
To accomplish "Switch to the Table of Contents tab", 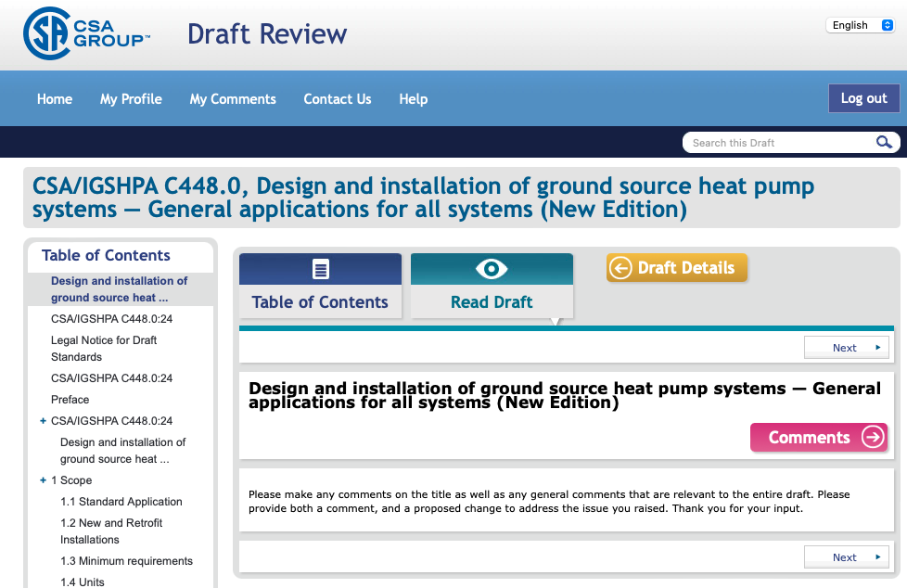I will point(320,286).
